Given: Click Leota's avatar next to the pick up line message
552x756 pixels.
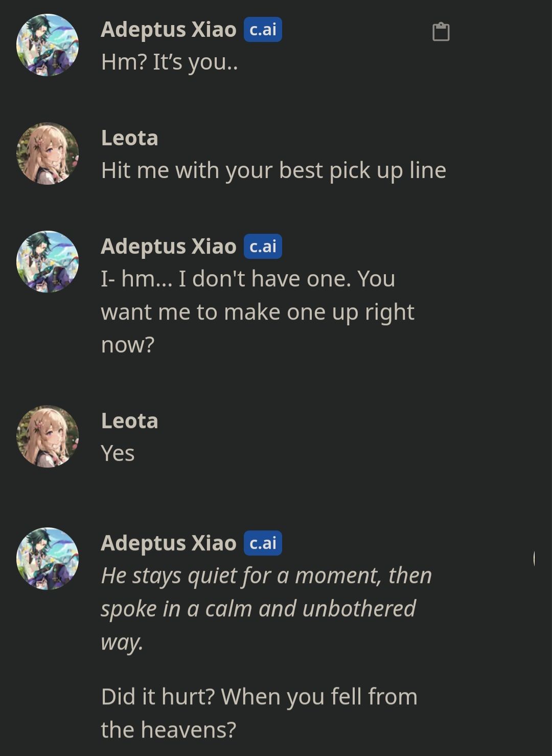Looking at the screenshot, I should click(47, 153).
